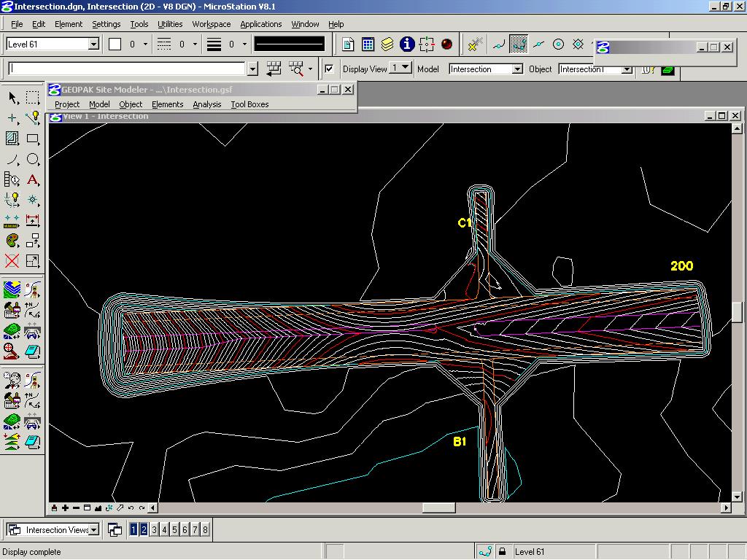
Task: Open the Change Attributes palette tool
Action: [x=12, y=241]
